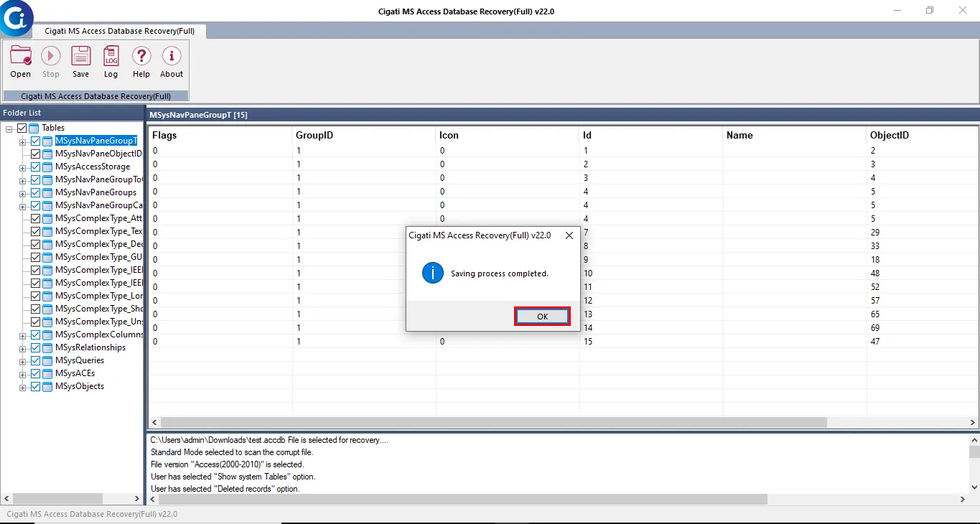The height and width of the screenshot is (524, 980).
Task: Open the About info icon
Action: pos(172,56)
